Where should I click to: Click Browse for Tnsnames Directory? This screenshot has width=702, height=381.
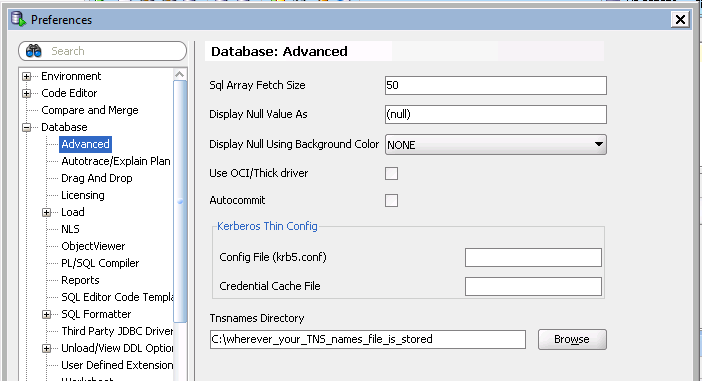[572, 339]
